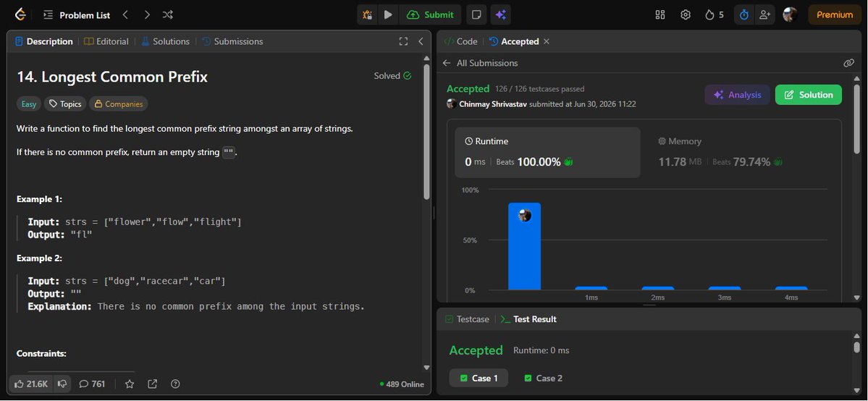Screen dimensions: 868x401
Task: Click the Solved status check icon
Action: (x=408, y=76)
